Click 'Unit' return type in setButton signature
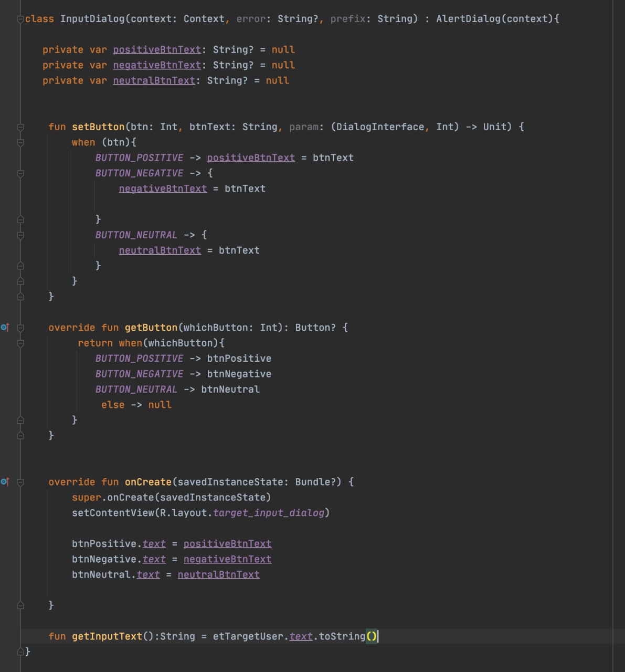625x672 pixels. click(494, 127)
